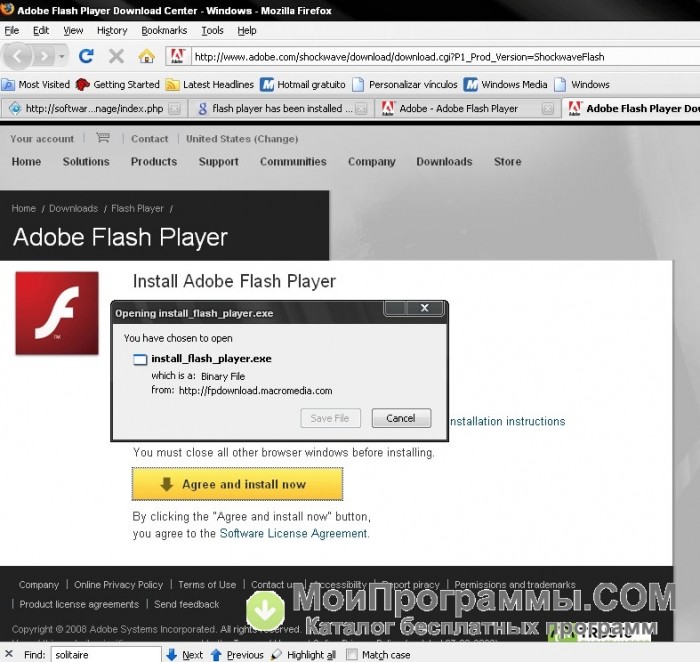
Task: Open the Store navigation item
Action: [507, 162]
